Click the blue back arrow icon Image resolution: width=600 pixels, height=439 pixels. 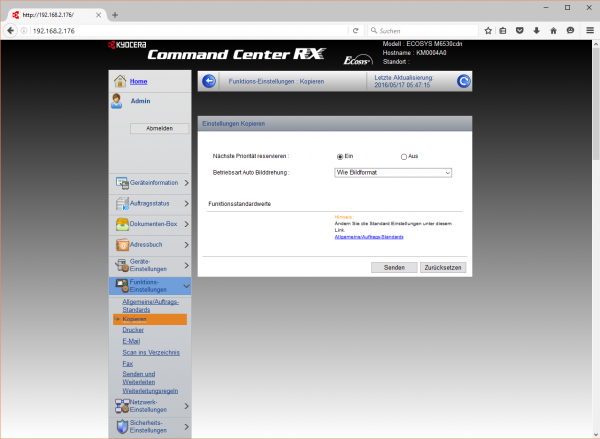[208, 81]
